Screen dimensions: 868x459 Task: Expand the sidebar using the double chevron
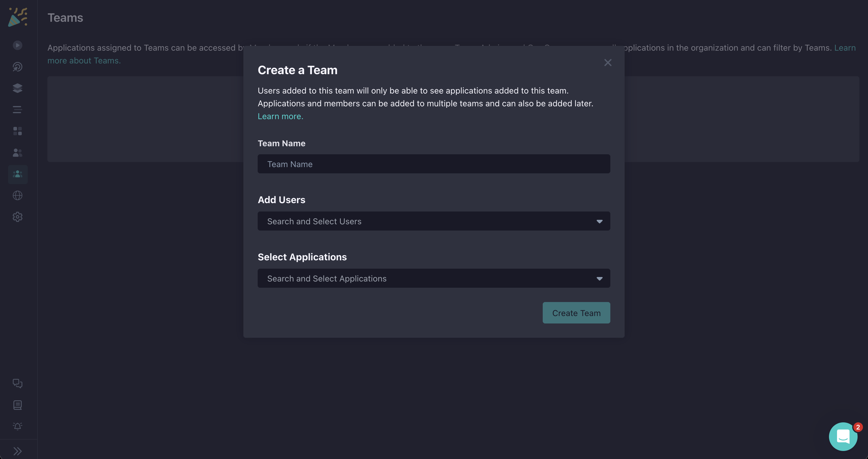pyautogui.click(x=17, y=451)
